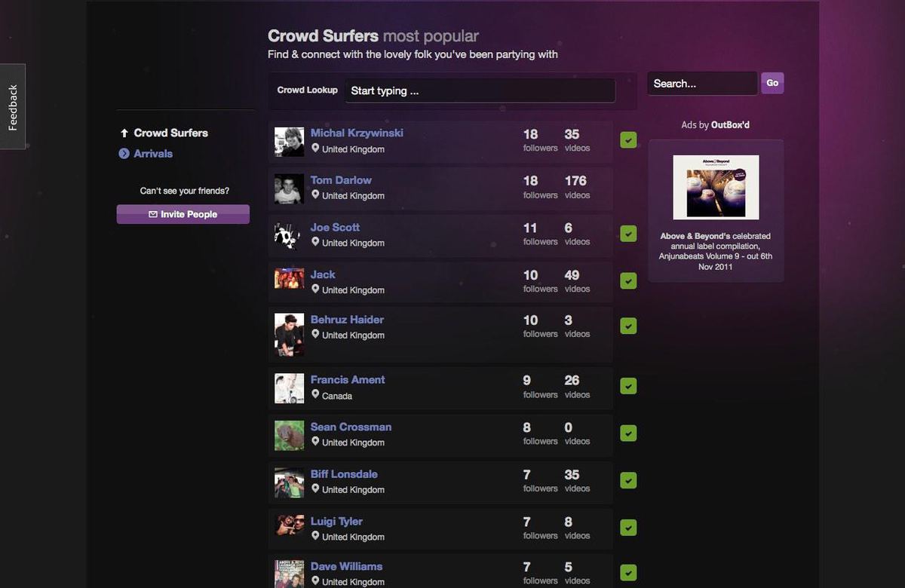905x588 pixels.
Task: Open Tom Darlow's avatar thumbnail
Action: click(x=289, y=188)
